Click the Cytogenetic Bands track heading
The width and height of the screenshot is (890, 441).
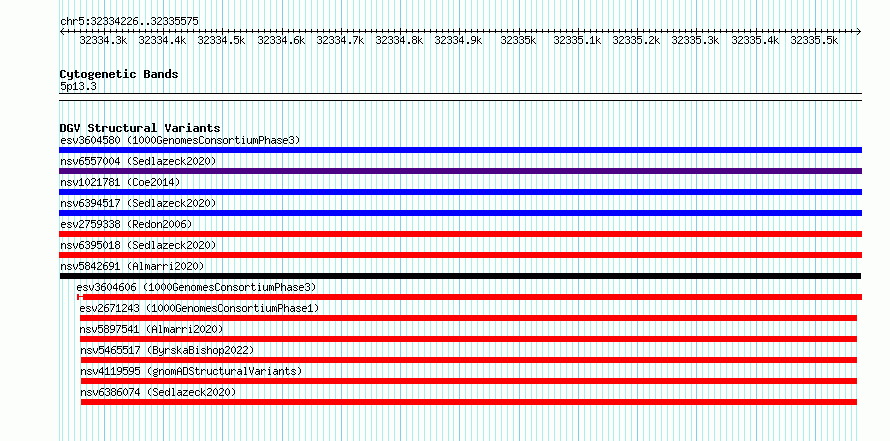click(x=119, y=74)
